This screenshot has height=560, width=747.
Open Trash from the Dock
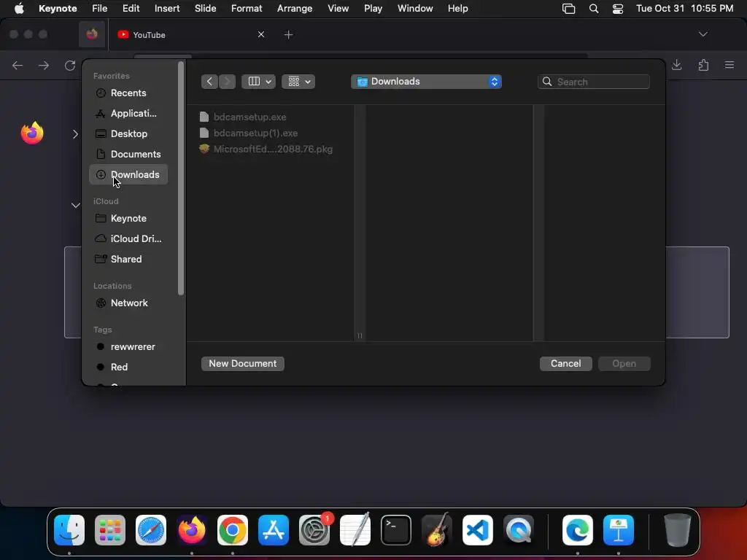pos(677,530)
